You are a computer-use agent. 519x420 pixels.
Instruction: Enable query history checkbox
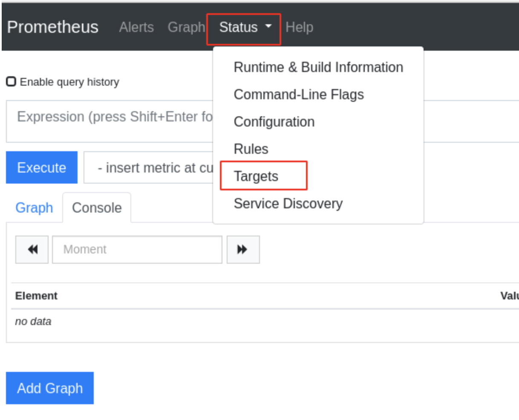[11, 81]
